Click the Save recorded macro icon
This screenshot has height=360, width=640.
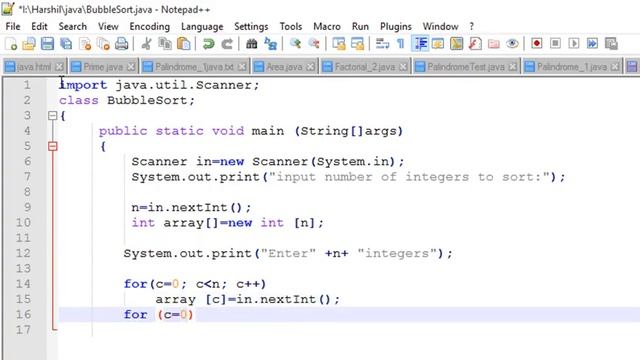[611, 44]
